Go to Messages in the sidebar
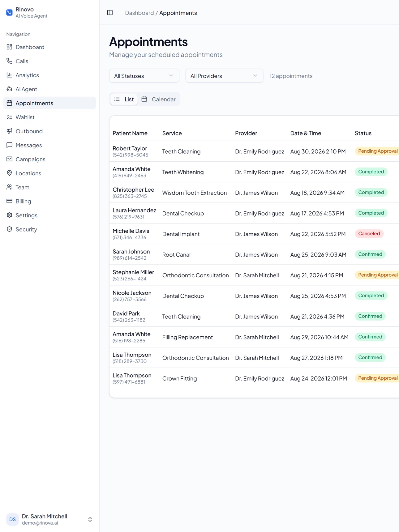 coord(49,145)
